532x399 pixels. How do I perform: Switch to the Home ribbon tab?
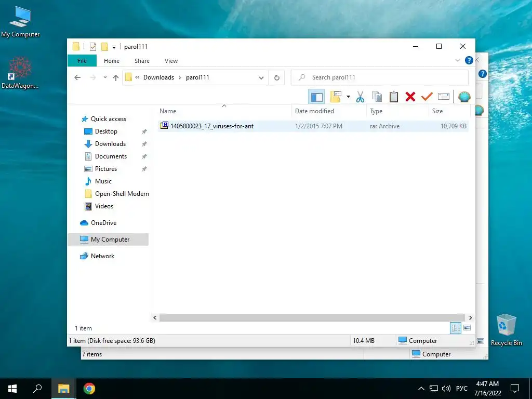tap(112, 61)
